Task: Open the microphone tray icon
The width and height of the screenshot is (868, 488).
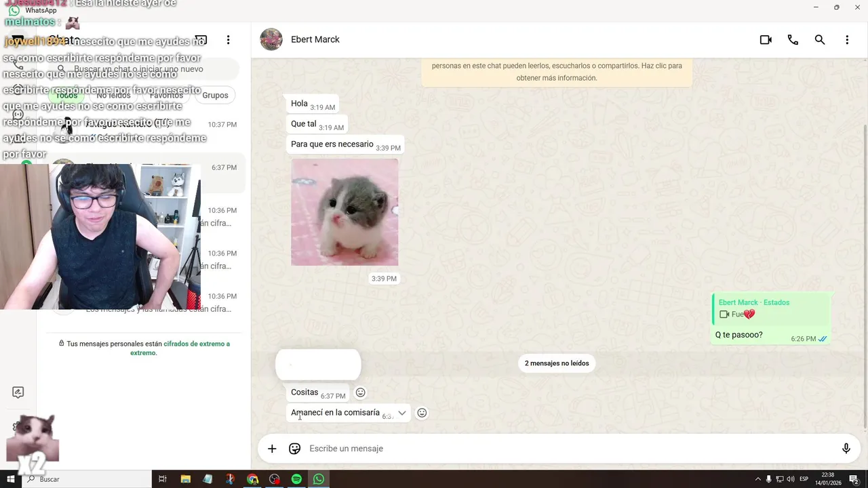Action: (769, 479)
